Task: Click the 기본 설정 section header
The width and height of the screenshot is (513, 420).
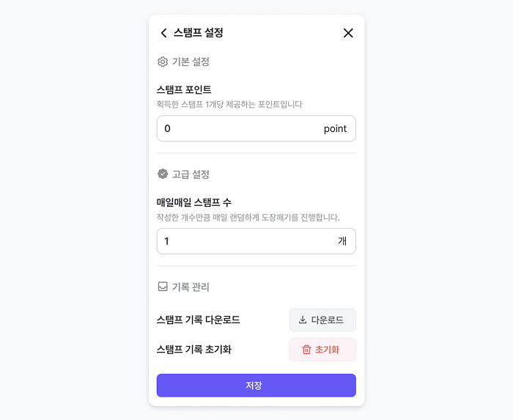Action: (191, 62)
